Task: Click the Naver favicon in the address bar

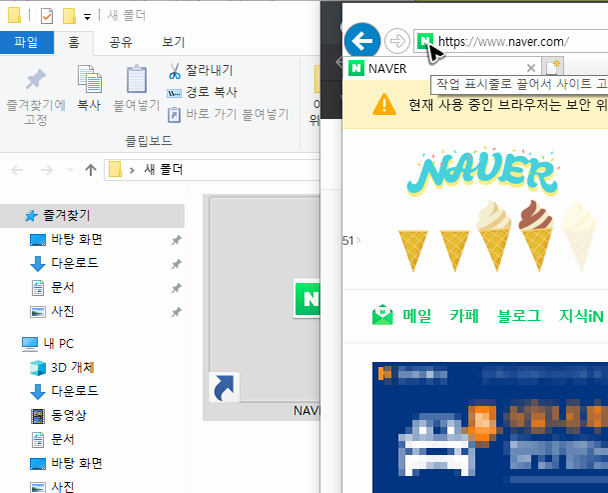Action: [425, 41]
